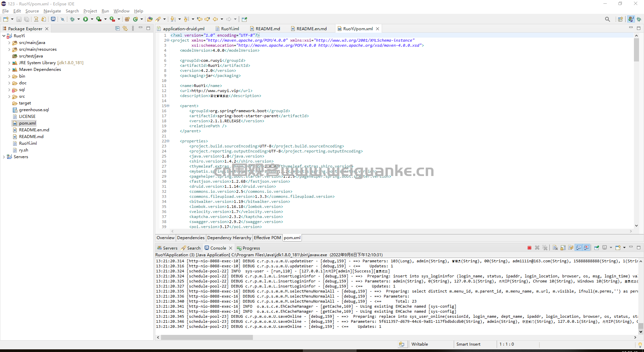The image size is (644, 352).
Task: Click the Previous Annotation arrow icon
Action: (x=186, y=19)
